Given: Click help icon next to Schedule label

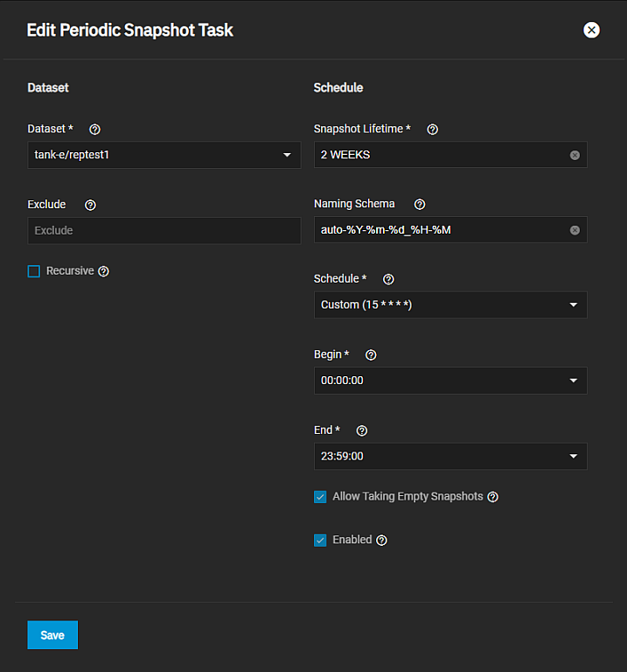Looking at the screenshot, I should [x=389, y=279].
